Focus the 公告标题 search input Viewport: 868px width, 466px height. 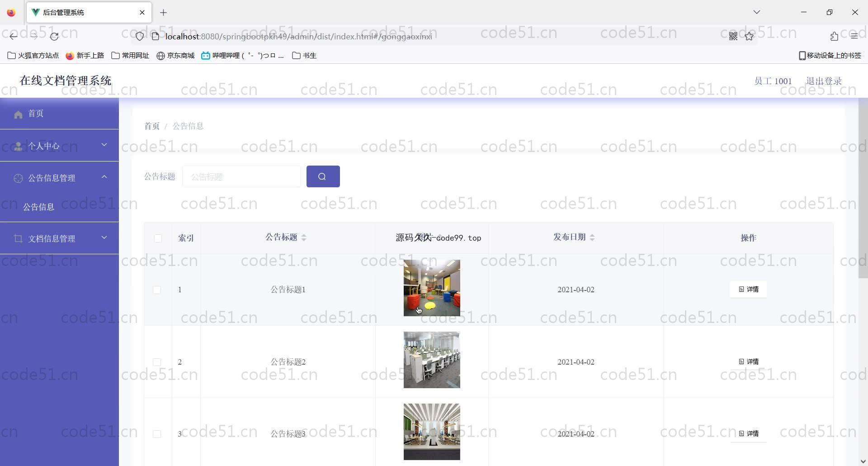tap(241, 176)
